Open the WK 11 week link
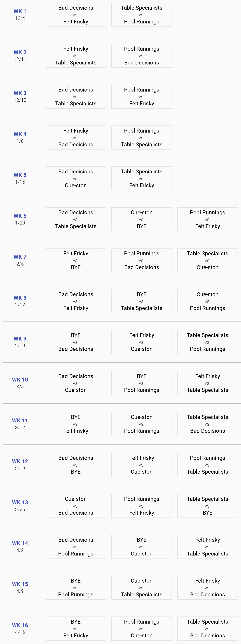The height and width of the screenshot is (644, 241). point(20,421)
